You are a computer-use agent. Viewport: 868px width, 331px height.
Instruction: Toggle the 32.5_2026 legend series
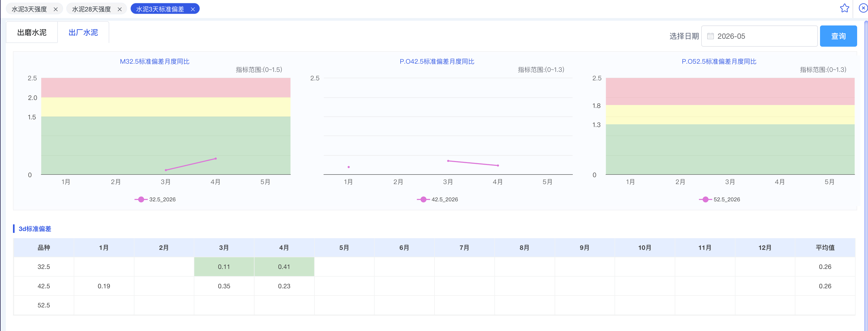tap(155, 199)
